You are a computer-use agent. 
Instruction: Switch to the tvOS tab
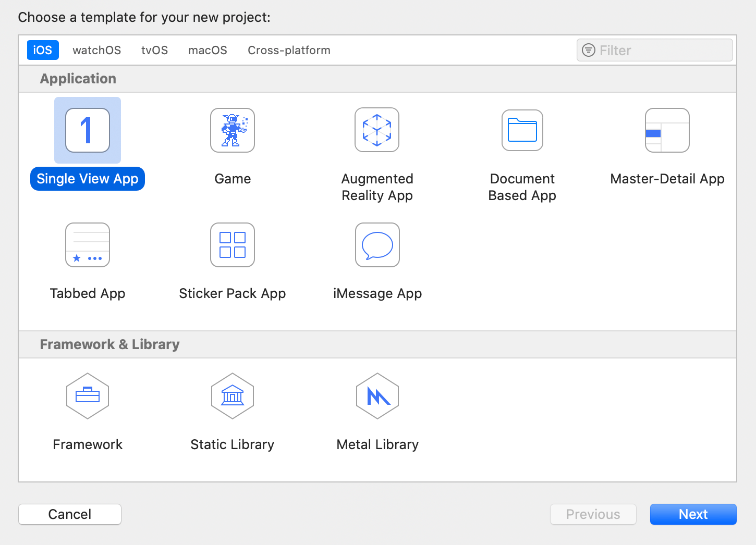point(154,50)
